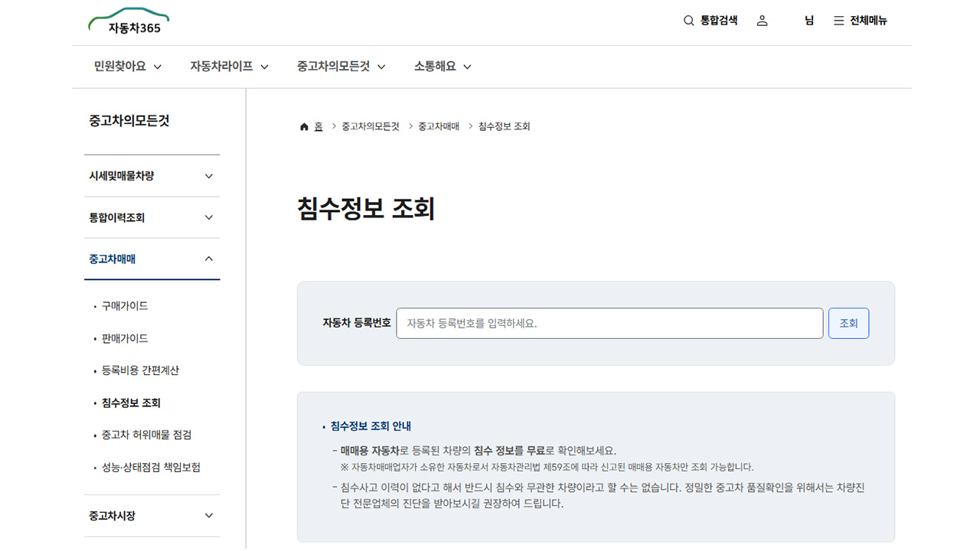Image resolution: width=980 pixels, height=551 pixels.
Task: Open the 통합검색 magnifier icon
Action: (688, 21)
